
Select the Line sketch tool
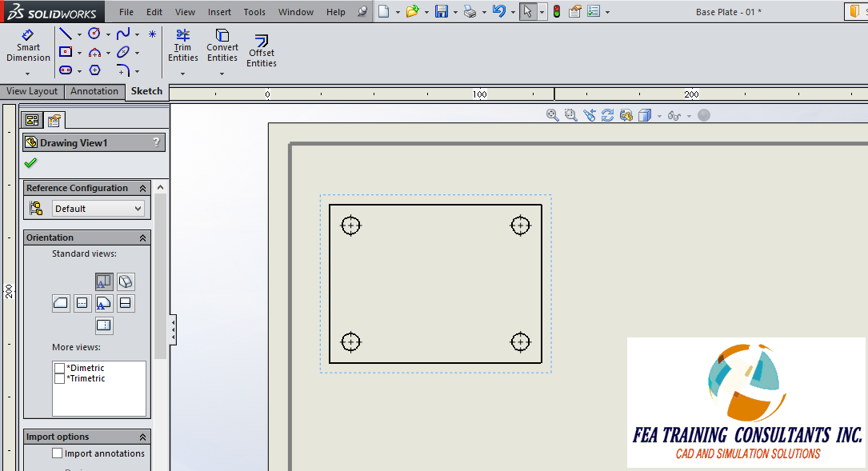pyautogui.click(x=64, y=34)
